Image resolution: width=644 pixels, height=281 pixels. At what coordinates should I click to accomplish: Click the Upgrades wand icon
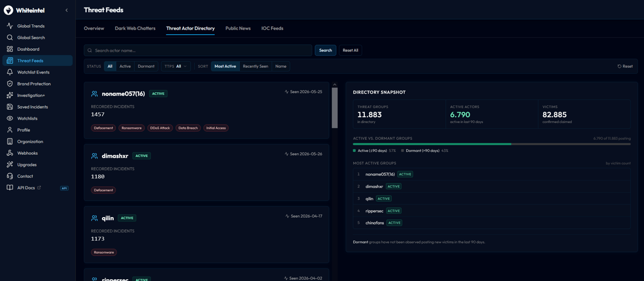pos(10,164)
